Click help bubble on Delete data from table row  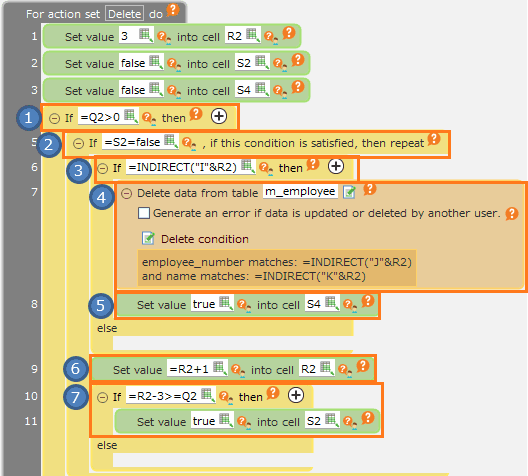click(x=369, y=189)
